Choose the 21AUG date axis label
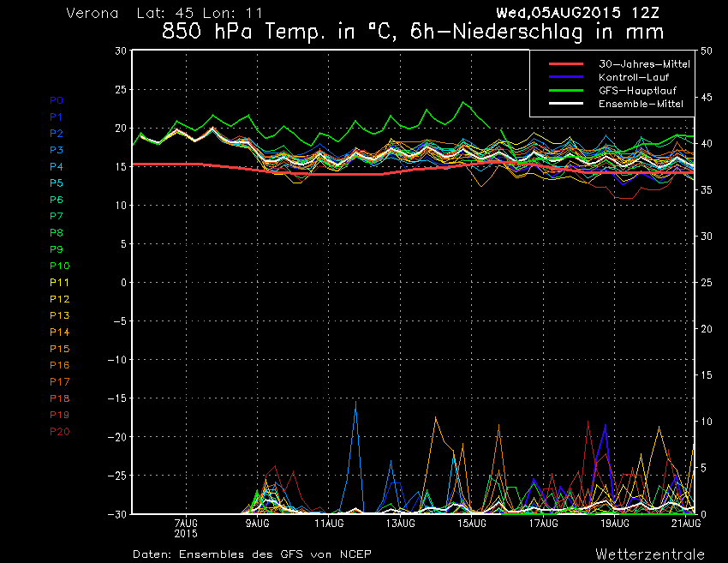This screenshot has width=728, height=563. [x=686, y=524]
